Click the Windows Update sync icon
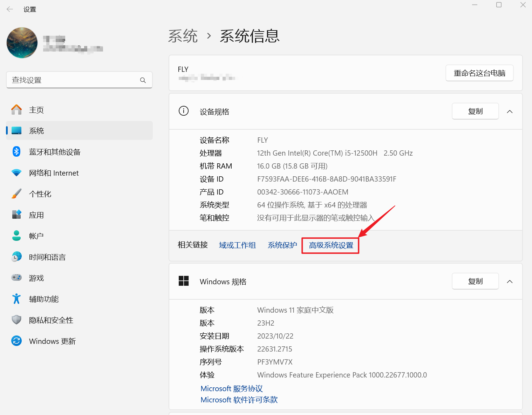 [16, 341]
